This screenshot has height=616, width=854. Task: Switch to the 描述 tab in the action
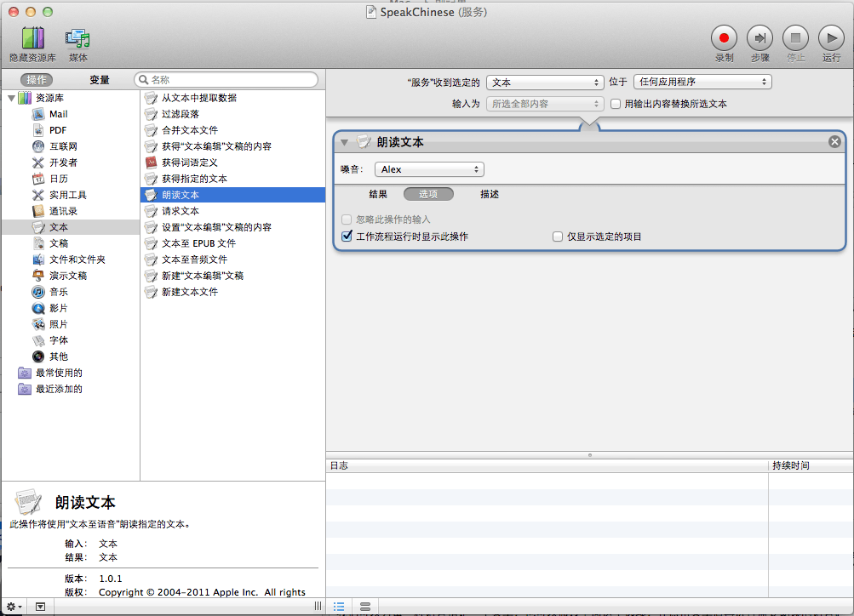pos(489,194)
